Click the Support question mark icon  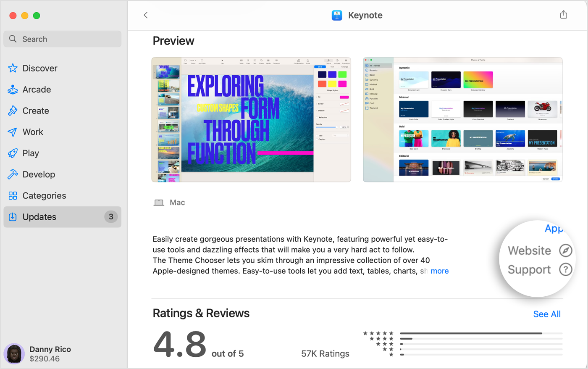566,269
